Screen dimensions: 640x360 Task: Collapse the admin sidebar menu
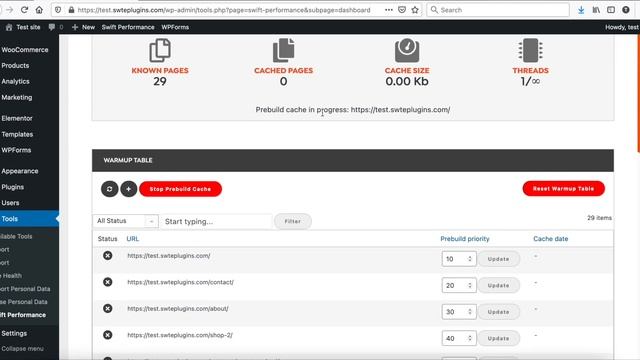(22, 349)
